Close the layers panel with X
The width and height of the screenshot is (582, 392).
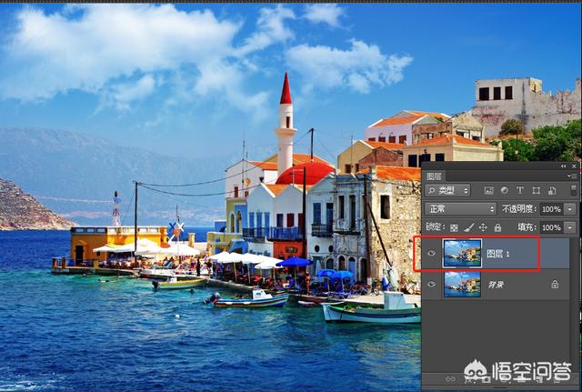coord(574,166)
